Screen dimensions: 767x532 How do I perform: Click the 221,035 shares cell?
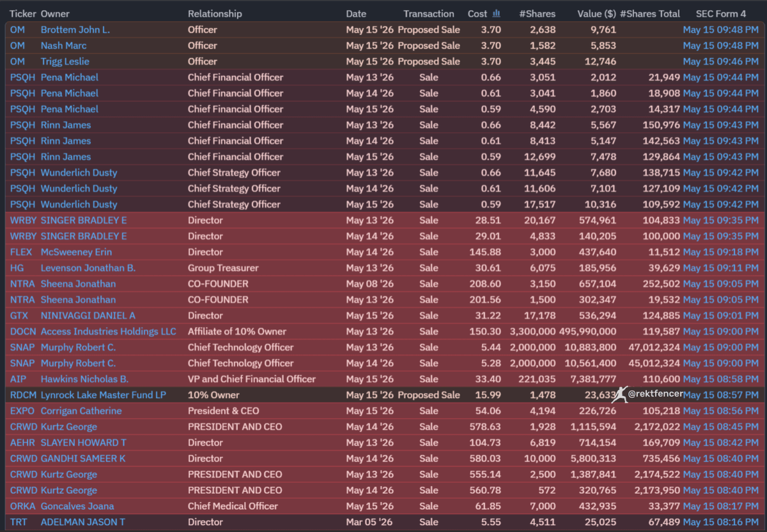539,379
